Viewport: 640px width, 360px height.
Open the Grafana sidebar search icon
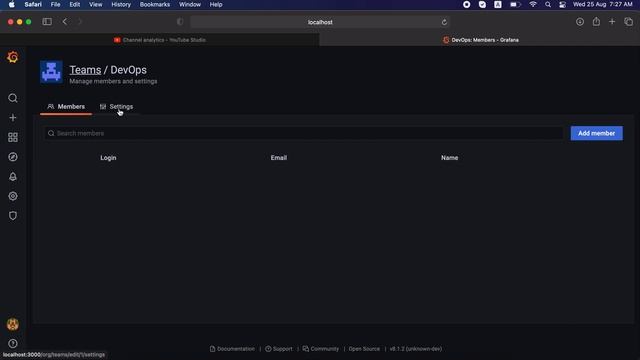(13, 98)
